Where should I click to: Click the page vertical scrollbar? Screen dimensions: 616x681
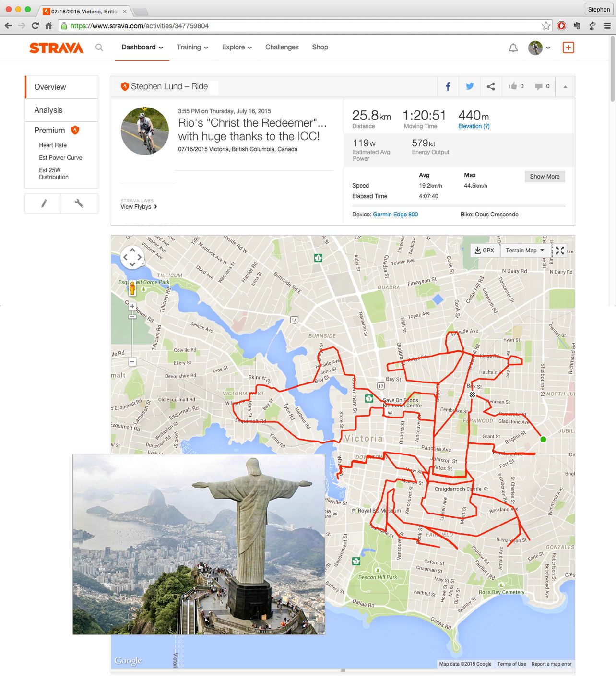pyautogui.click(x=613, y=68)
